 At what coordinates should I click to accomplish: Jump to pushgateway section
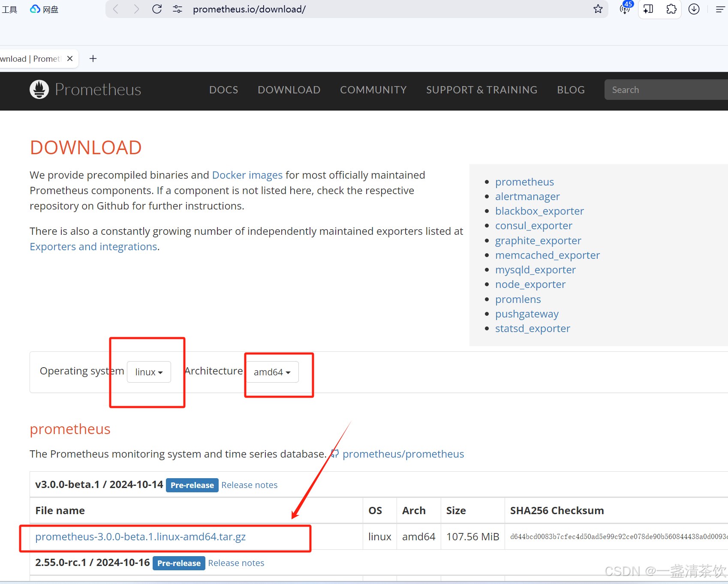(527, 314)
